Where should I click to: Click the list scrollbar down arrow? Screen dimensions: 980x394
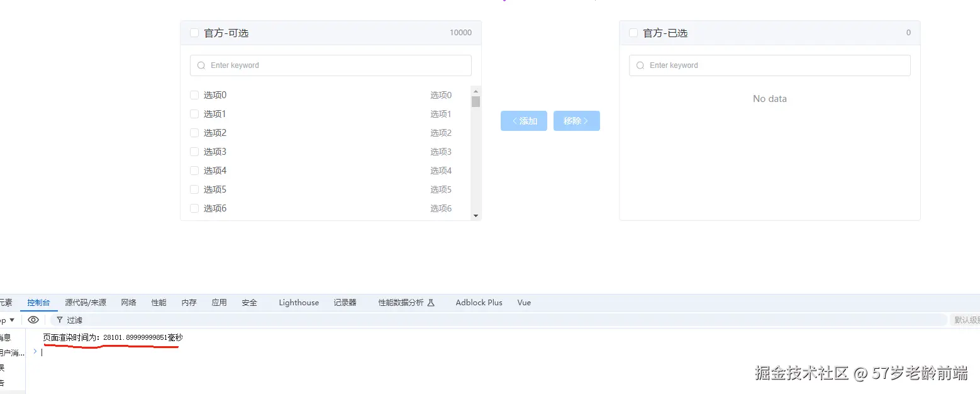(476, 215)
